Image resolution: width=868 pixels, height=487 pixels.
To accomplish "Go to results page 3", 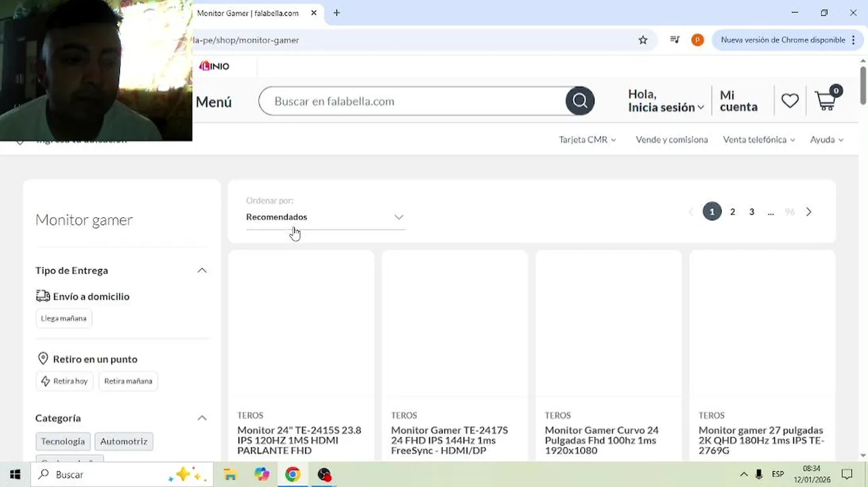I will pyautogui.click(x=752, y=212).
